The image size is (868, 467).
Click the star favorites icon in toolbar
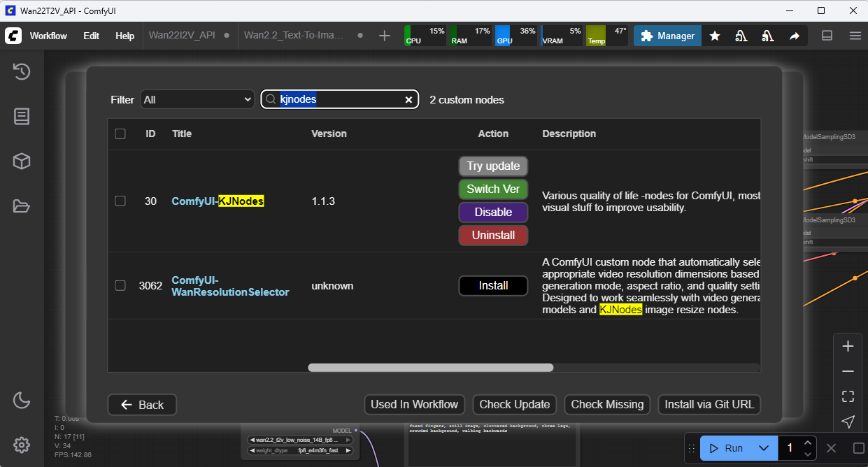[x=715, y=36]
